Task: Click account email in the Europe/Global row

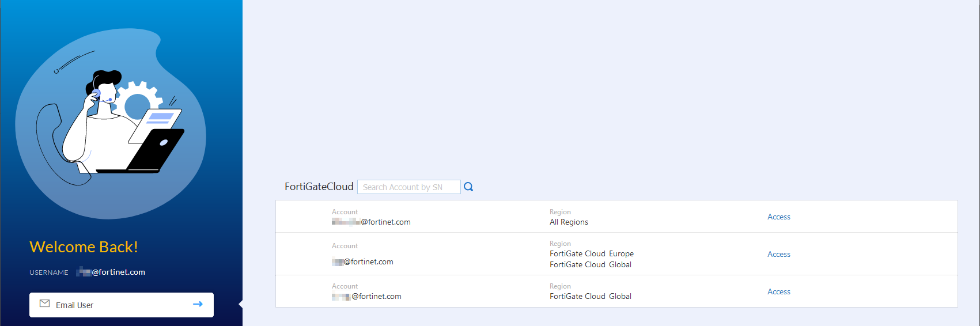Action: tap(362, 261)
